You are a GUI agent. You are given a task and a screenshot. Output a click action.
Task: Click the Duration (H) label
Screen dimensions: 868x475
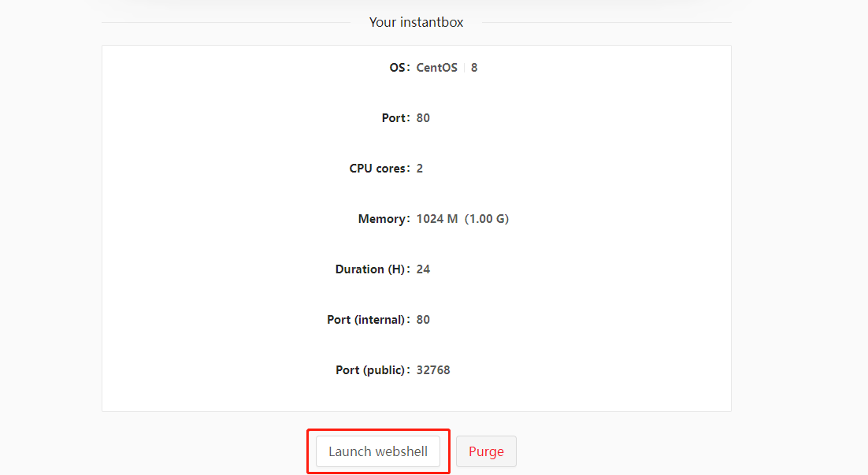372,269
